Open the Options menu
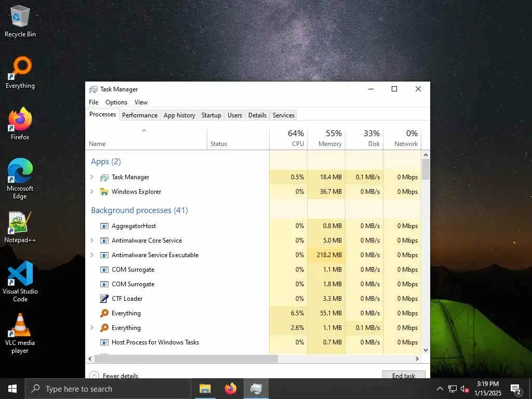Screen dimensions: 532x399 coord(116,102)
